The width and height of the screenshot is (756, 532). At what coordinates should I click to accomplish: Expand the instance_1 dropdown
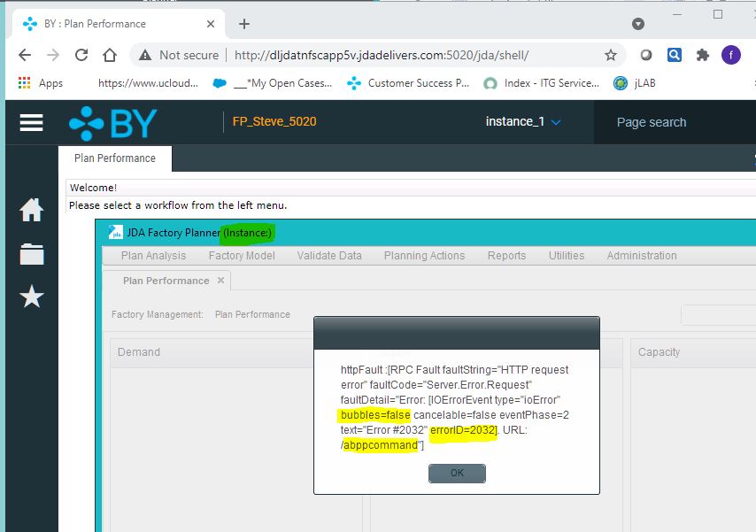pyautogui.click(x=523, y=122)
